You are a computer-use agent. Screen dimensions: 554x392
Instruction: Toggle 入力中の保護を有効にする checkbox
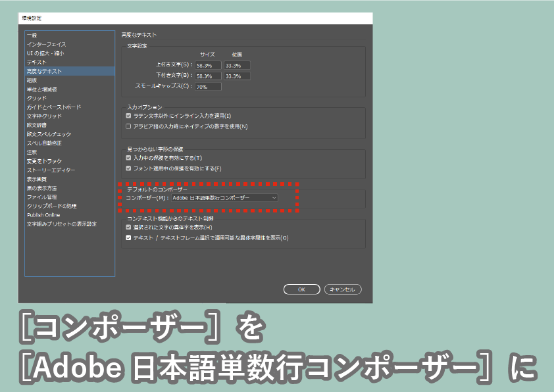click(x=128, y=158)
